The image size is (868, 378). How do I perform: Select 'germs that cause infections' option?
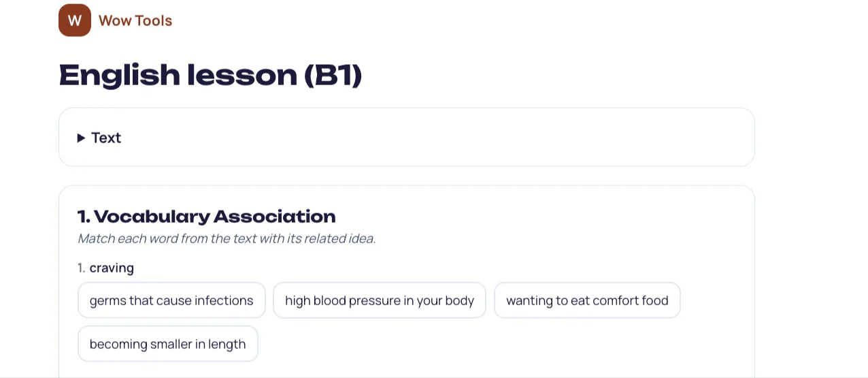pos(171,300)
